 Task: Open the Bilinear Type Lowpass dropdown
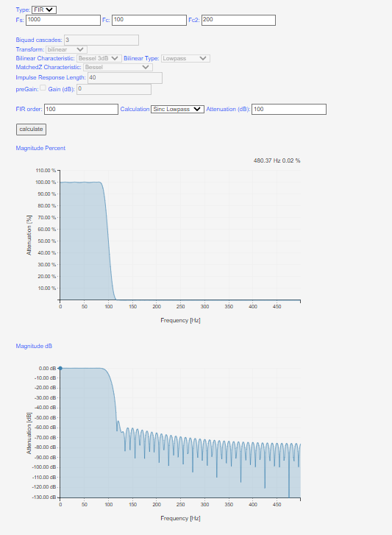185,58
